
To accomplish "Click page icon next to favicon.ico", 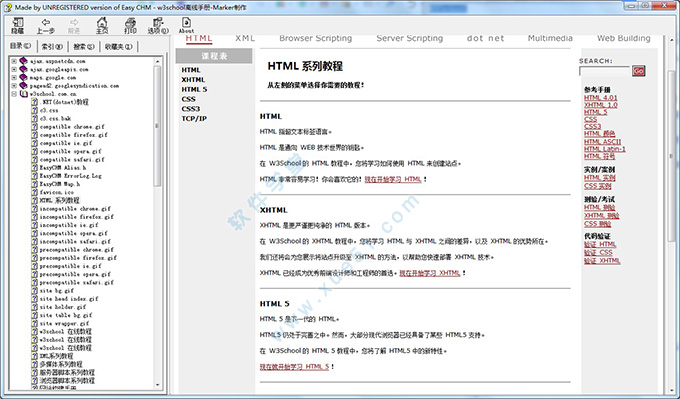I will (34, 192).
